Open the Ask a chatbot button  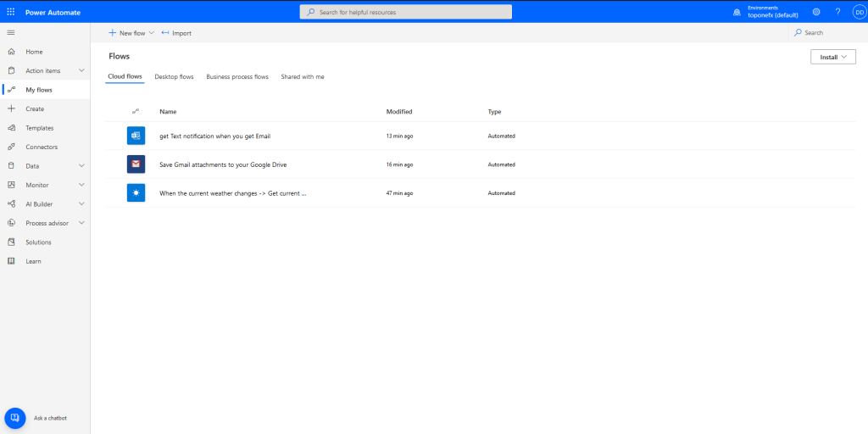(15, 418)
